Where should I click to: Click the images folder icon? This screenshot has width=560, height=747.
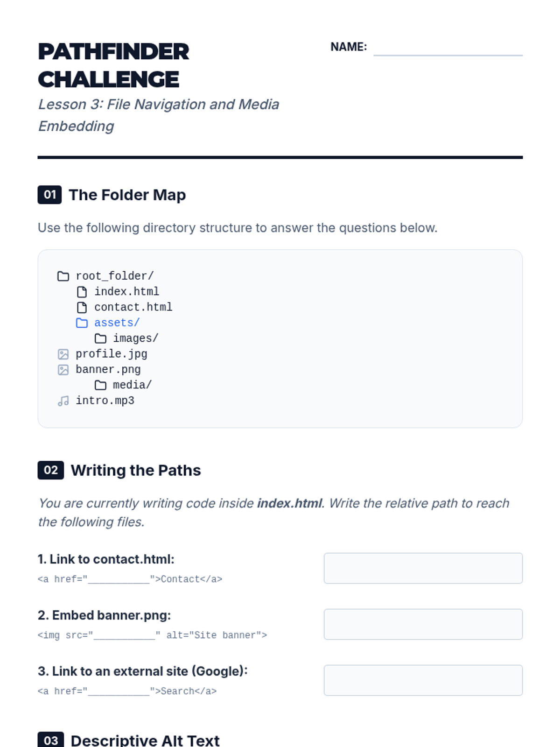100,338
